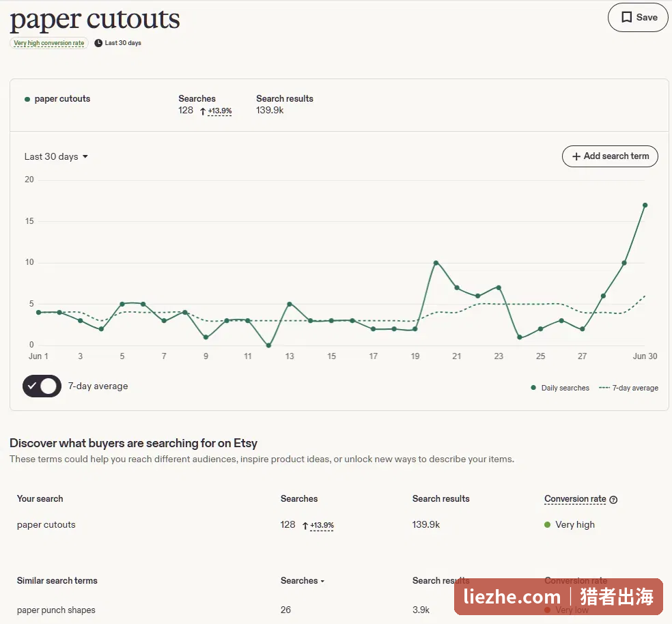Click the Very high conversion rate tag
The height and width of the screenshot is (624, 672).
(x=49, y=43)
